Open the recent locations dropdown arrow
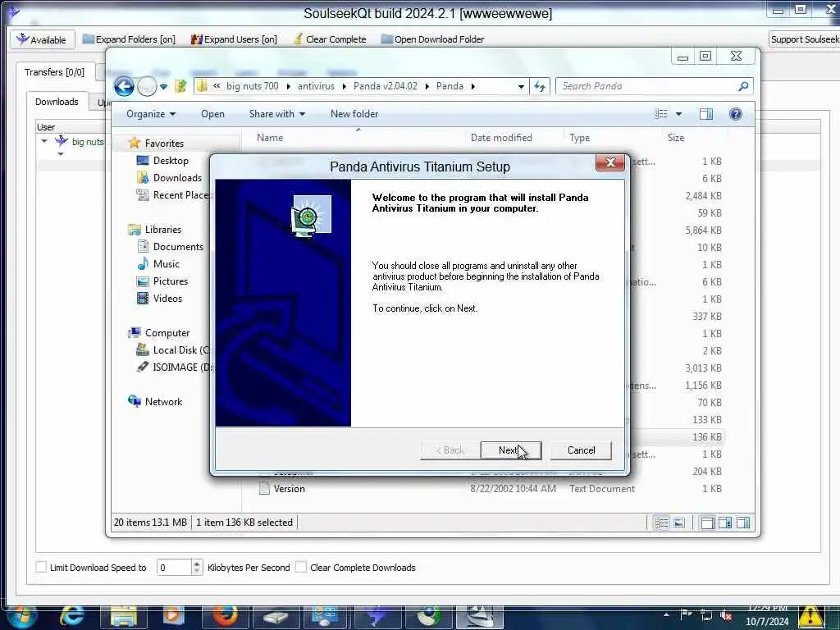The width and height of the screenshot is (840, 630). (163, 86)
